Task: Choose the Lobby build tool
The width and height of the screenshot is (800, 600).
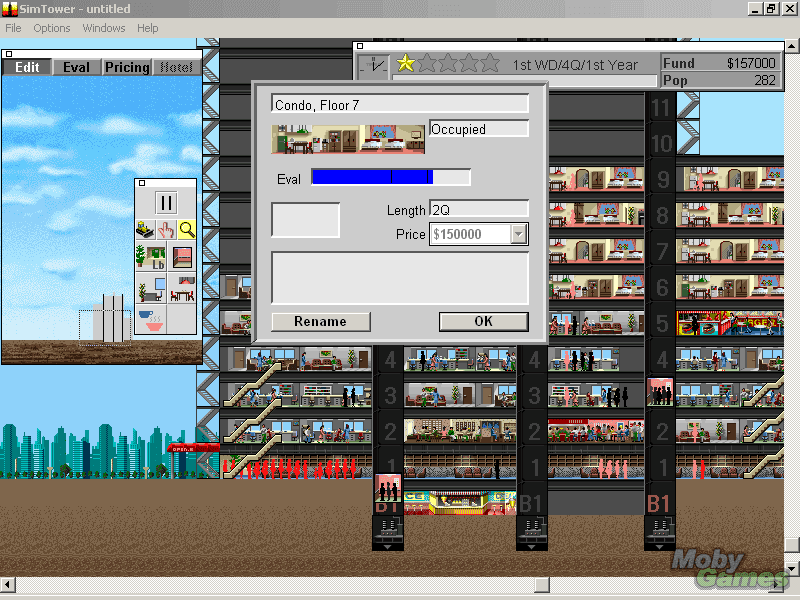Action: pos(151,257)
